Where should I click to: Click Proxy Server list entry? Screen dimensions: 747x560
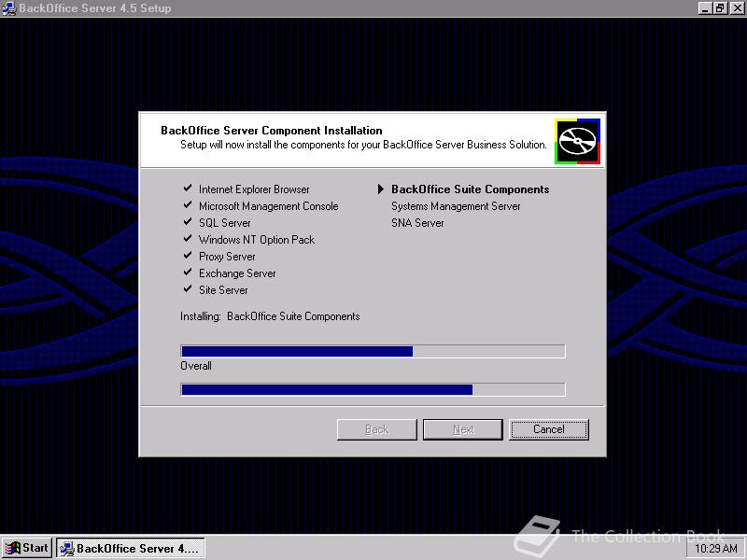coord(227,257)
